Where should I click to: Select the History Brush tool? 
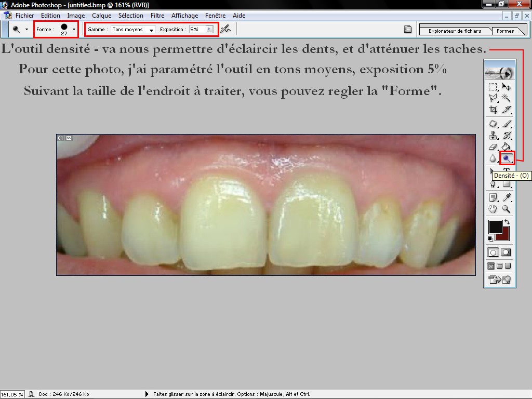[x=506, y=135]
